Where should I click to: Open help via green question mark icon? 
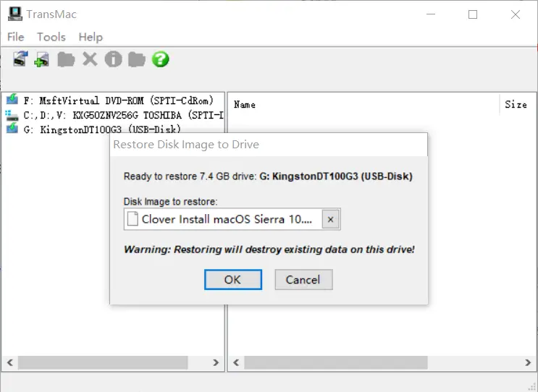161,59
